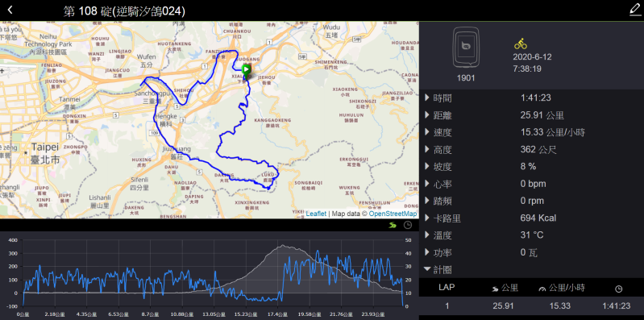The image size is (644, 320).
Task: Click lap speed gauge column icon
Action: pyautogui.click(x=542, y=289)
